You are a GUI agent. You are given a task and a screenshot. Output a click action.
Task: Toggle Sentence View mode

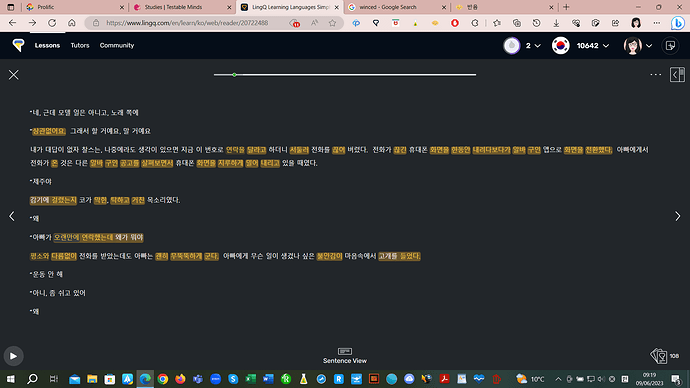[x=345, y=356]
